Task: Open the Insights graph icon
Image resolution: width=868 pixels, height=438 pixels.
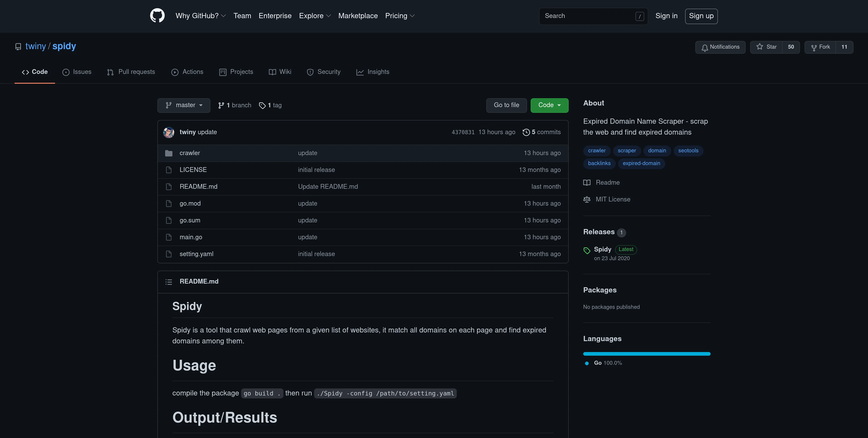Action: click(x=360, y=72)
